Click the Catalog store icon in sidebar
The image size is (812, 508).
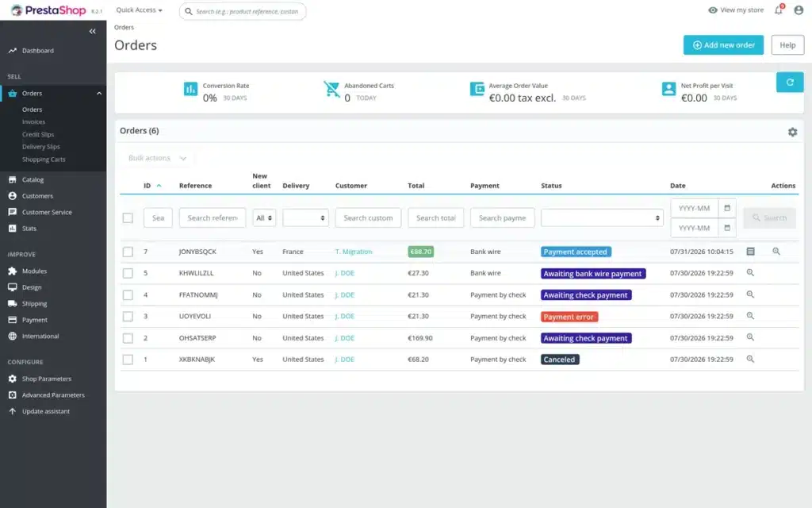point(13,179)
